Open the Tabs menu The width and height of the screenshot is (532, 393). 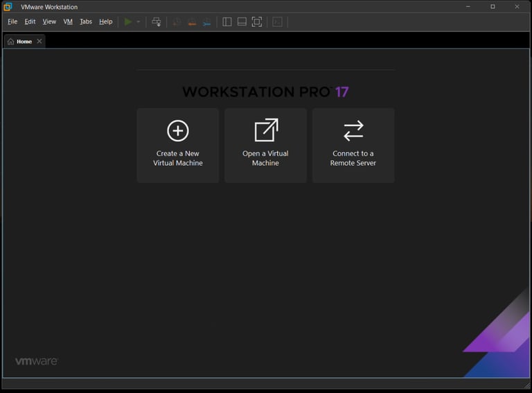pyautogui.click(x=86, y=21)
